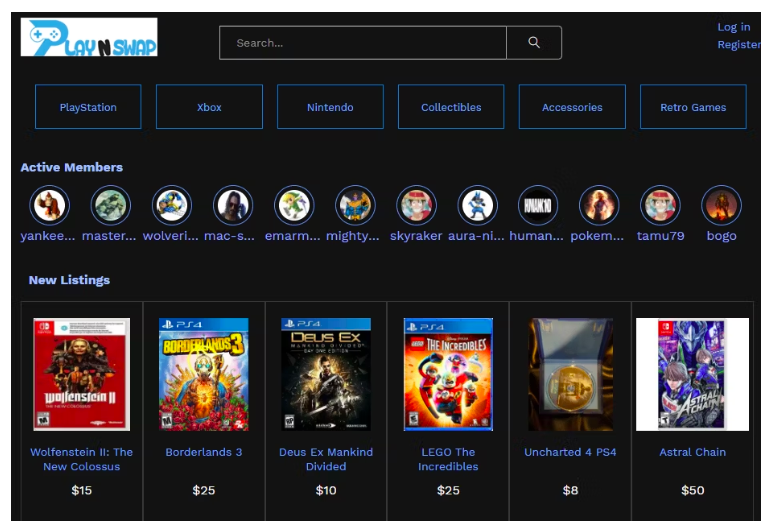Open mac-s member's avatar
The image size is (768, 527).
(233, 205)
